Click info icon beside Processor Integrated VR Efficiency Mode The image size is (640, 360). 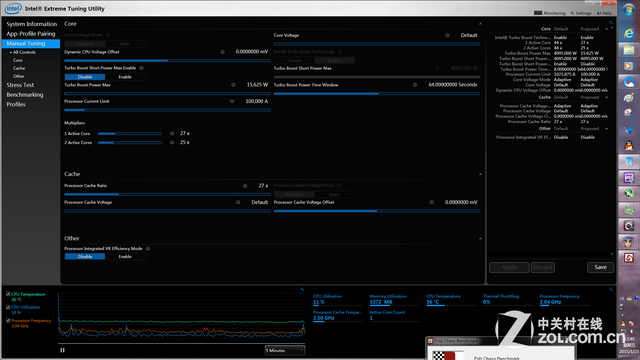tap(148, 249)
